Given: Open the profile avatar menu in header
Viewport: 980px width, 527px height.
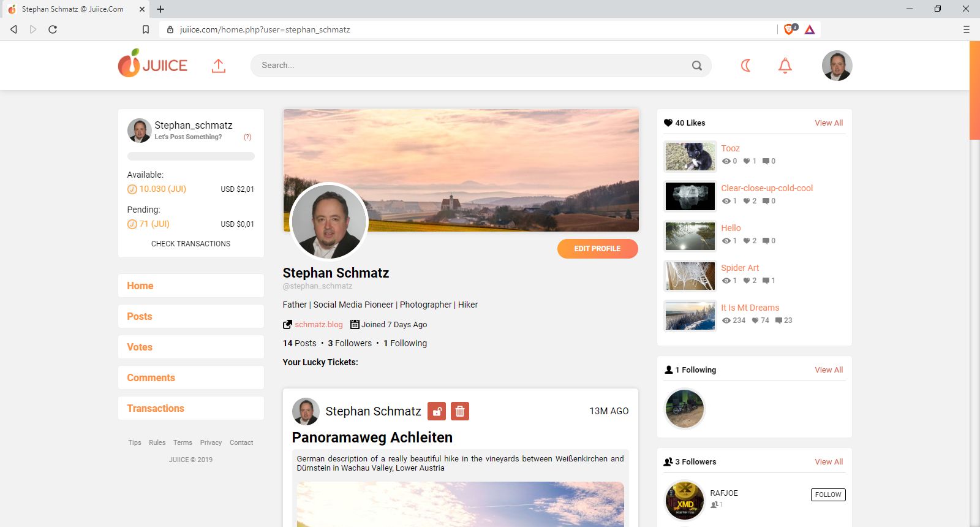Looking at the screenshot, I should point(837,66).
